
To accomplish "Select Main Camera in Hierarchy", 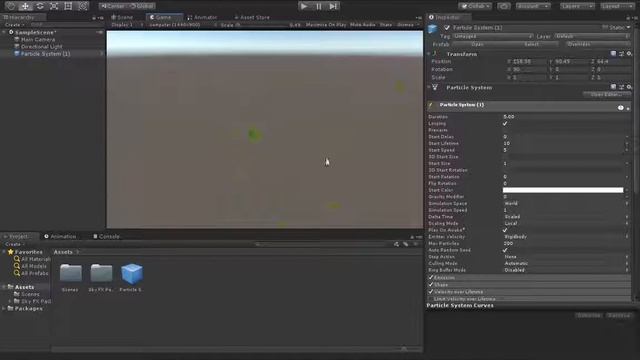I will pyautogui.click(x=38, y=40).
